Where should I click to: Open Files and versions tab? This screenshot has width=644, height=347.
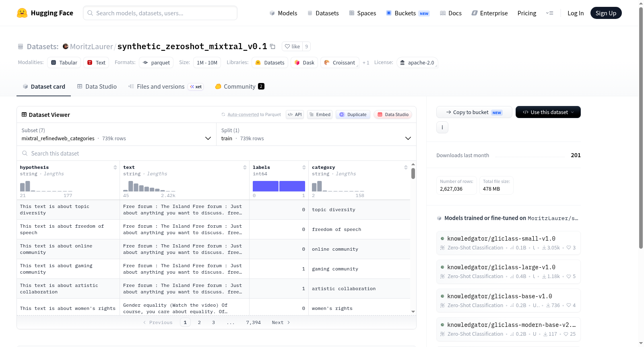click(x=166, y=86)
